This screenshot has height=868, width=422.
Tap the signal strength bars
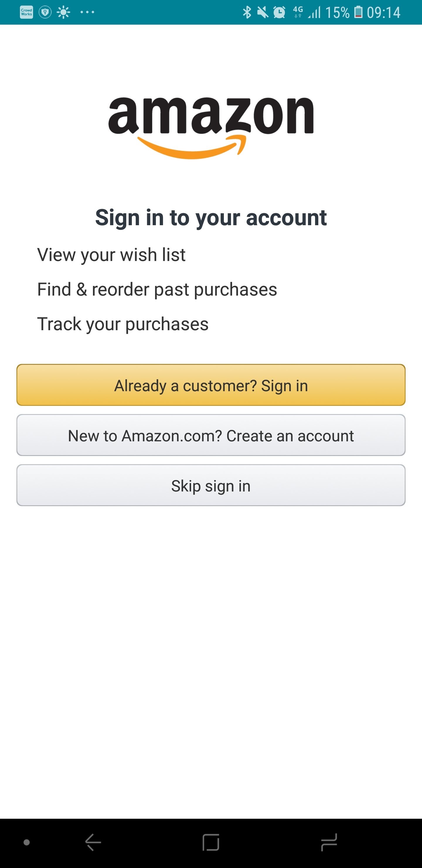click(x=314, y=13)
